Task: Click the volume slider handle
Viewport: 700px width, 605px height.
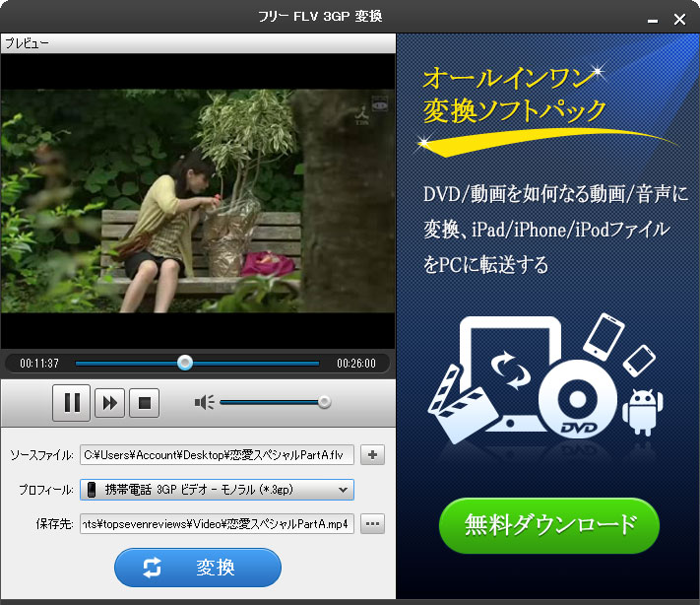Action: pos(324,402)
